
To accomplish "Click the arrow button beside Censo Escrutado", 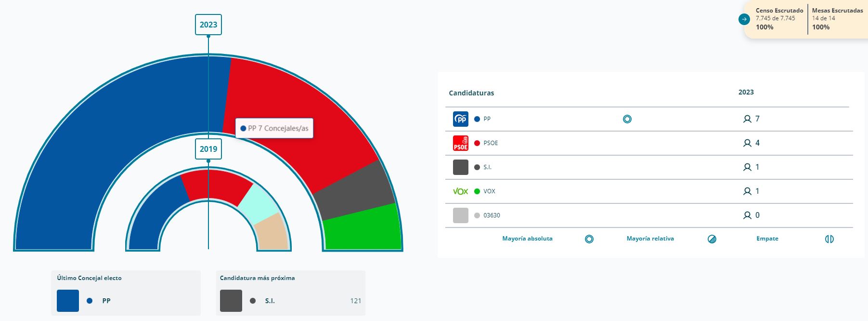I will [x=744, y=19].
